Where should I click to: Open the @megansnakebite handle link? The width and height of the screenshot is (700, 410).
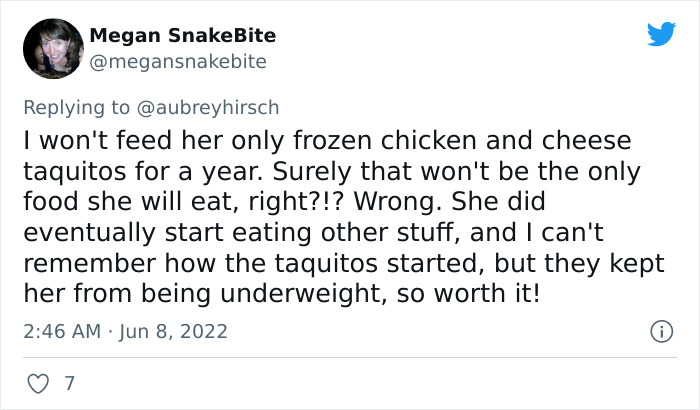178,62
